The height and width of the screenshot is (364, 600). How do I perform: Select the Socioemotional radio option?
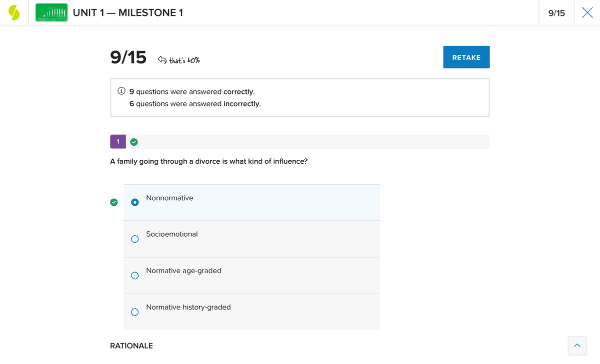point(134,239)
